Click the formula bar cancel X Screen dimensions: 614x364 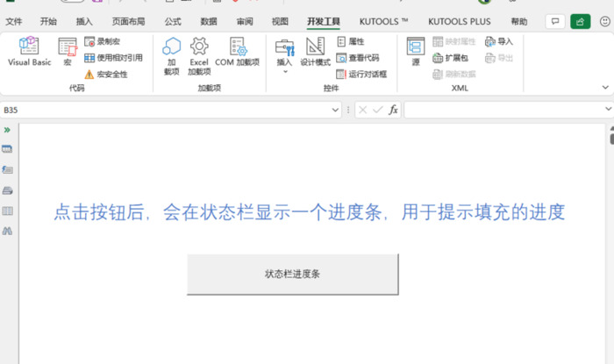(x=362, y=110)
